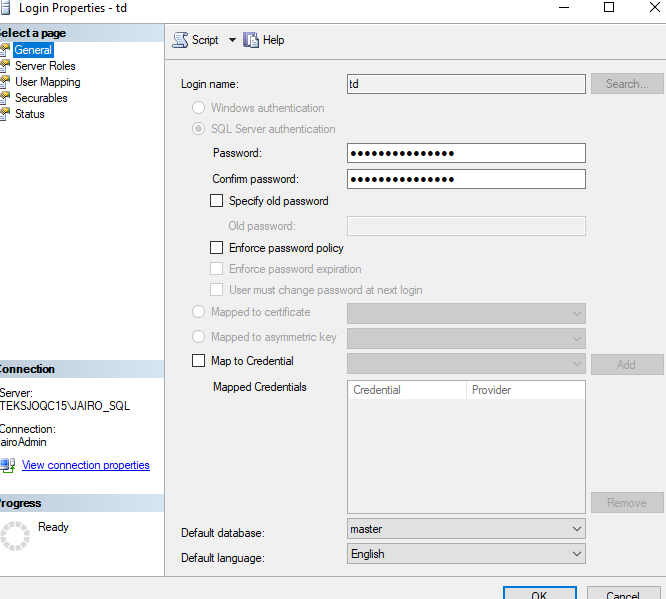Open the Default language dropdown
This screenshot has width=666, height=599.
pos(576,554)
